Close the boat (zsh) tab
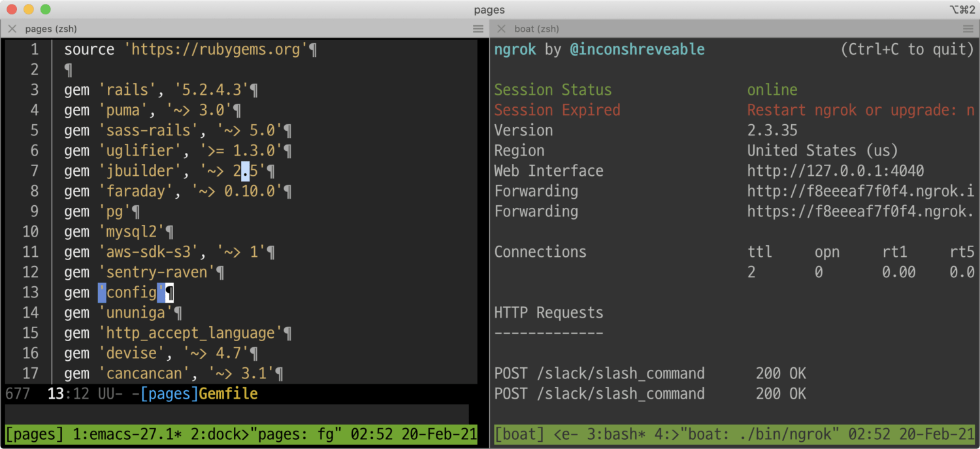 [501, 29]
